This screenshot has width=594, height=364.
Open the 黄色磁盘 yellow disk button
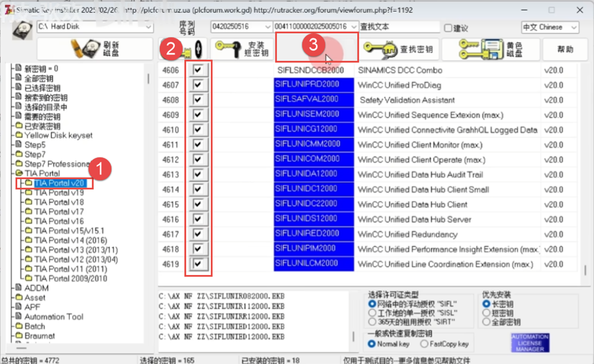click(491, 49)
